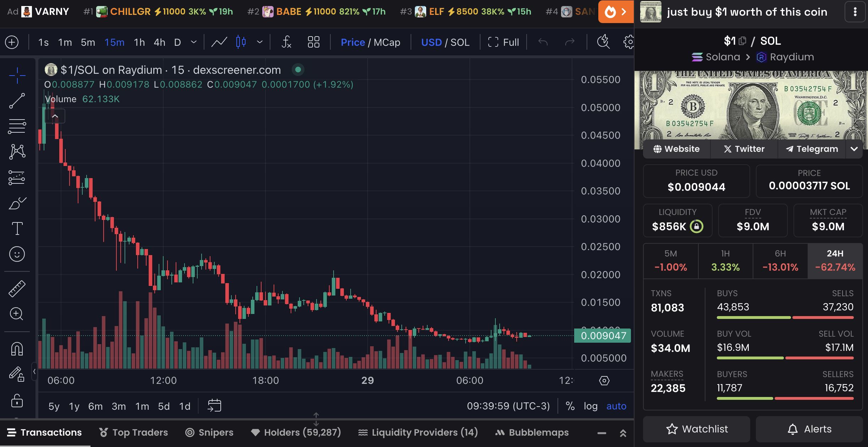Toggle logarithmic scale on chart
The width and height of the screenshot is (868, 447).
[590, 406]
